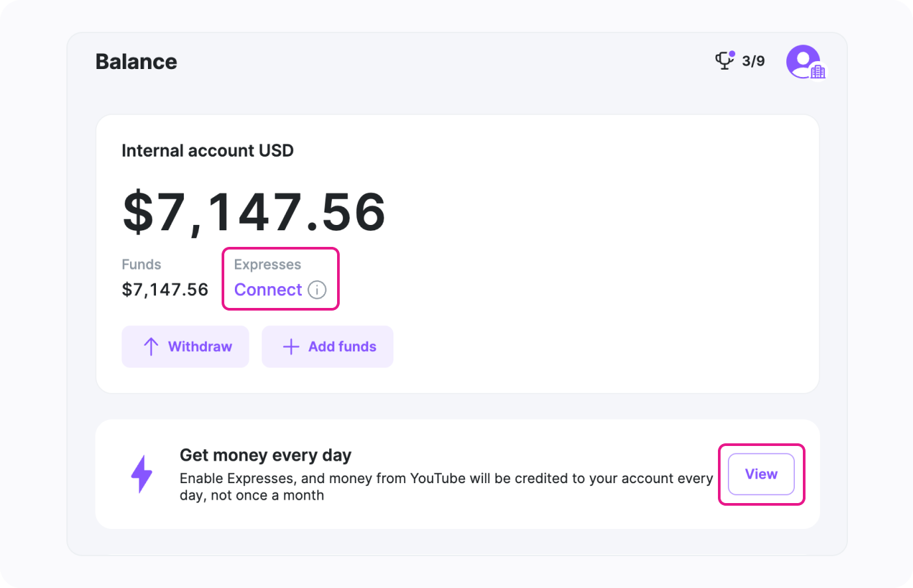Click the up-arrow icon in Withdraw
The image size is (913, 588).
point(151,346)
